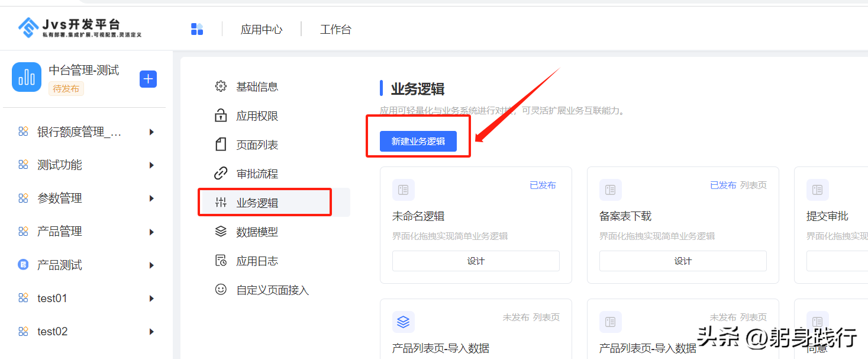Viewport: 868px width, 359px height.
Task: Click the 未命名逻辑 card icon
Action: pos(403,190)
